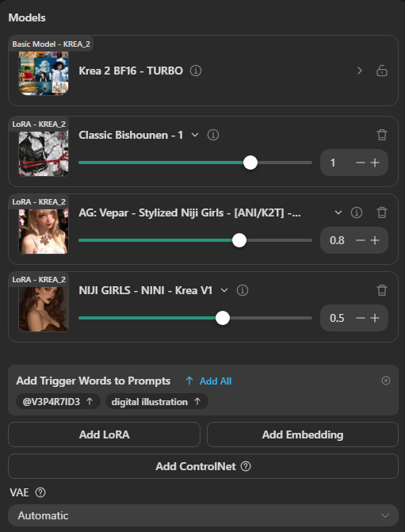The image size is (405, 532).
Task: Click the NIJI GIRLS weight slider handle
Action: tap(223, 318)
